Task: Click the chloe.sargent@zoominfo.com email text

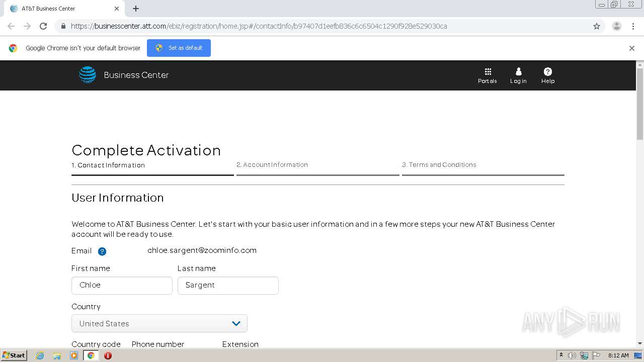Action: click(x=202, y=250)
